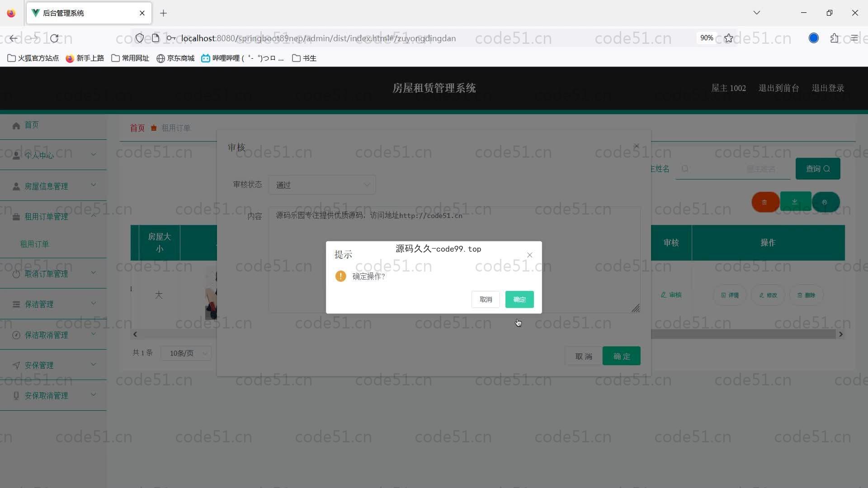This screenshot has width=868, height=488.
Task: Click the blue profile account icon
Action: 814,38
